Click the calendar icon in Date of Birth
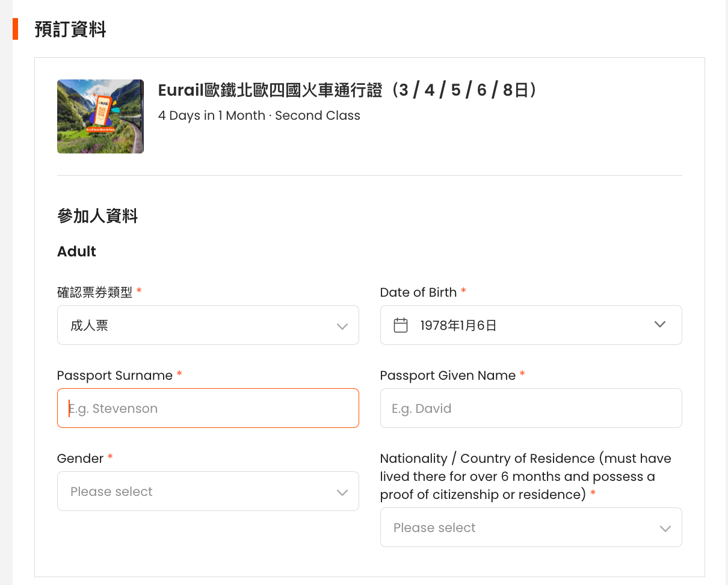728x585 pixels. pos(401,326)
